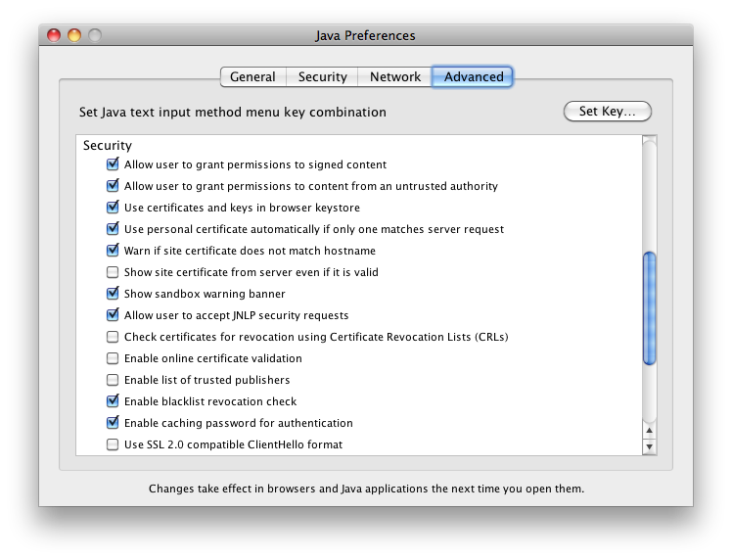Viewport: 732px width, 560px height.
Task: Click the blue vertical scrollbar thumb
Action: (650, 308)
